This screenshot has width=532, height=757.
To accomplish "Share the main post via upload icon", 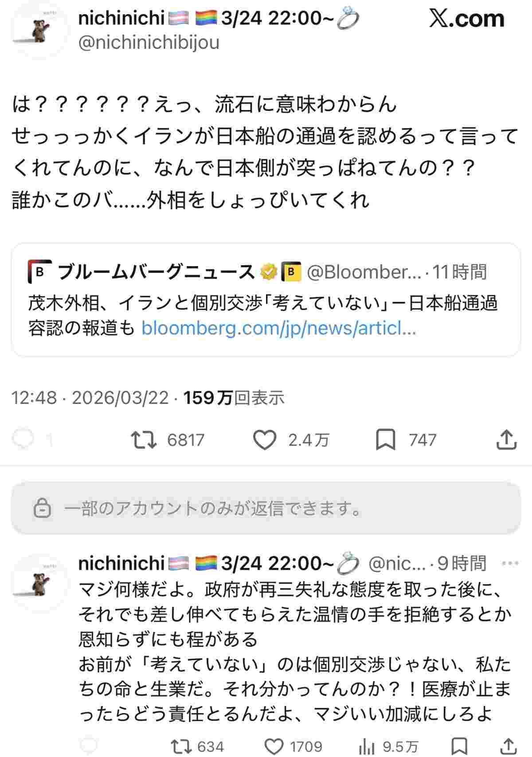I will pos(506,439).
